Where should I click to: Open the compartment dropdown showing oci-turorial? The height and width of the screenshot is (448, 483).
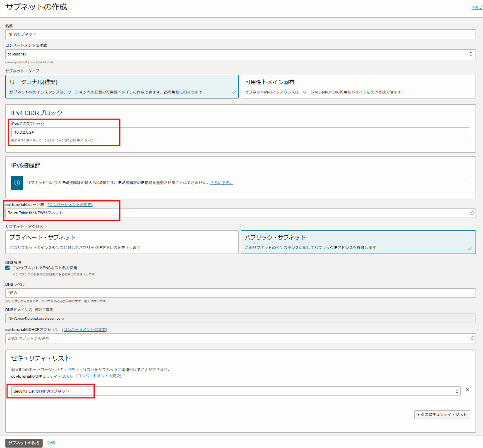click(240, 54)
